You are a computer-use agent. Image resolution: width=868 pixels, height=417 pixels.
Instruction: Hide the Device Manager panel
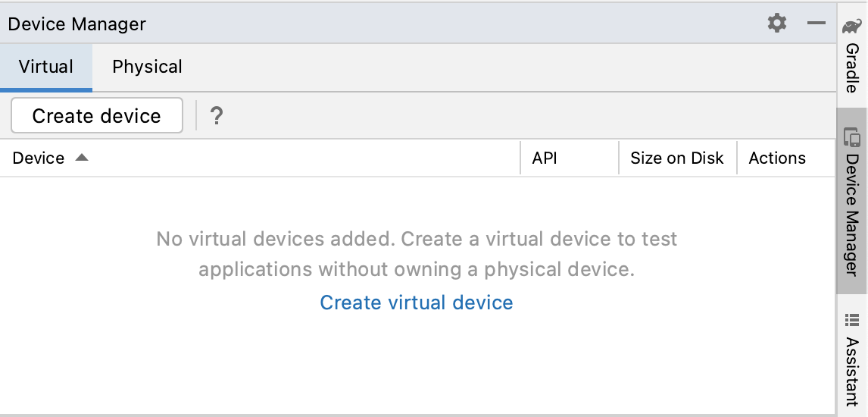(x=816, y=24)
